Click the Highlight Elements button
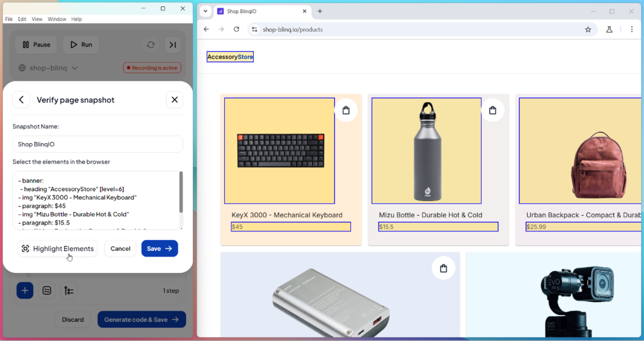The height and width of the screenshot is (341, 644). click(57, 249)
